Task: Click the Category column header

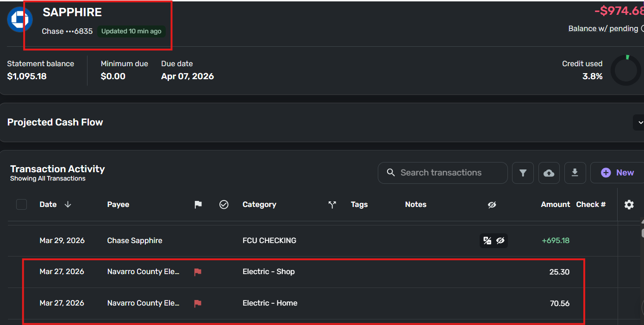Action: click(259, 205)
